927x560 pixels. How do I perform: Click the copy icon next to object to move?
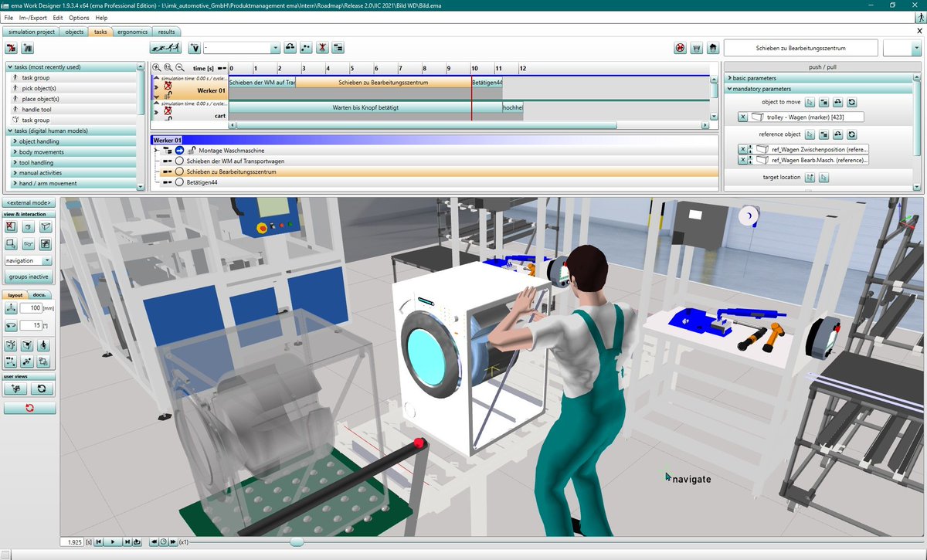(824, 102)
